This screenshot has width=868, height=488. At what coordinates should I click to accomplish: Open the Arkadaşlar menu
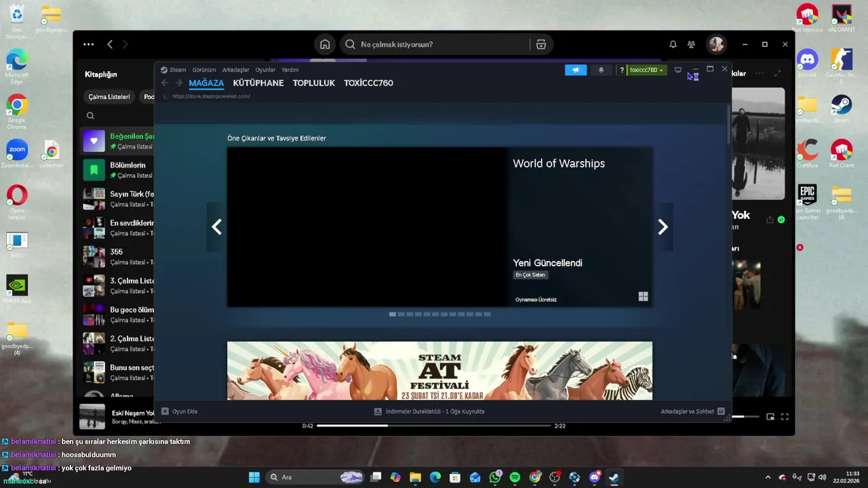tap(235, 70)
